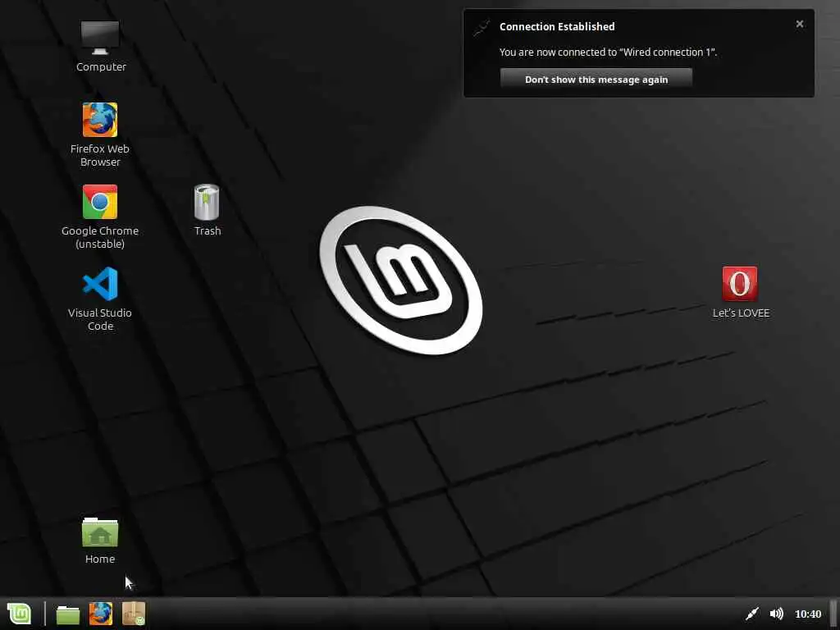Open the package manager panel launcher
This screenshot has height=630, width=840.
pos(134,614)
